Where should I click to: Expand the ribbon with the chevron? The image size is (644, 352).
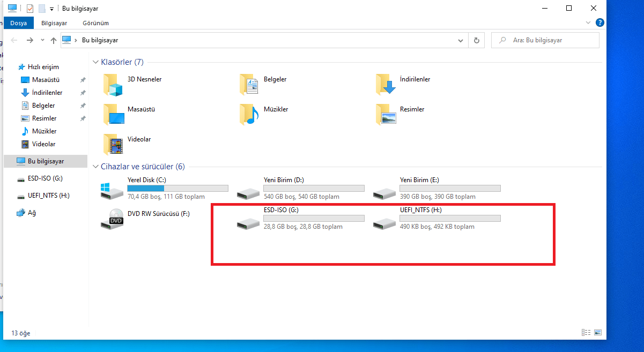click(589, 23)
